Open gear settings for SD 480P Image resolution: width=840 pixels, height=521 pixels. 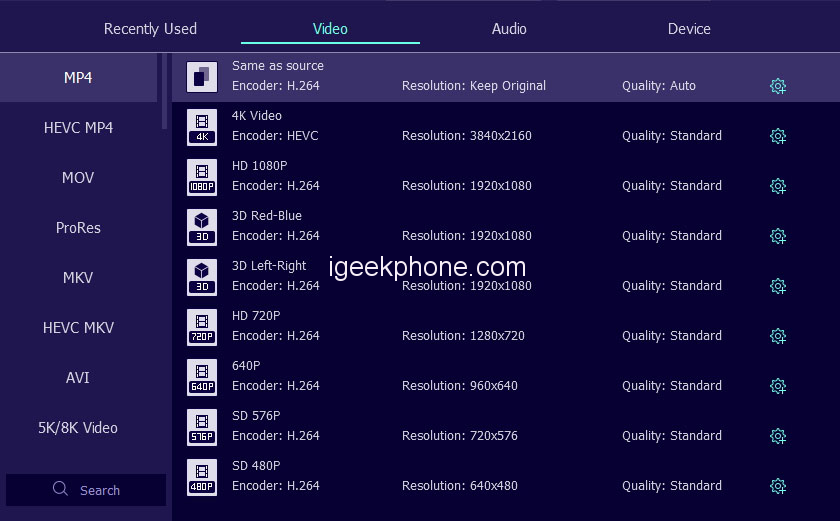pyautogui.click(x=778, y=486)
